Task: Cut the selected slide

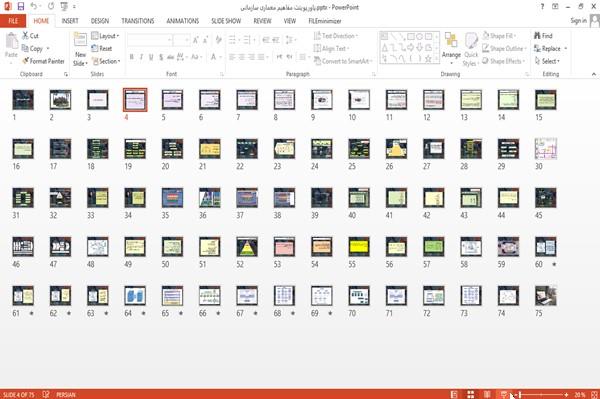Action: pos(30,36)
